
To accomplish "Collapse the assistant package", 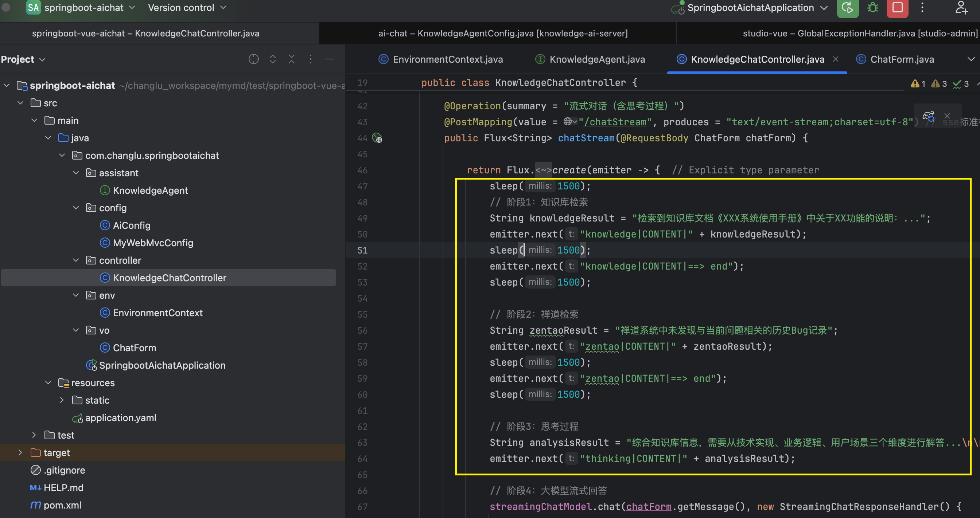I will 76,173.
